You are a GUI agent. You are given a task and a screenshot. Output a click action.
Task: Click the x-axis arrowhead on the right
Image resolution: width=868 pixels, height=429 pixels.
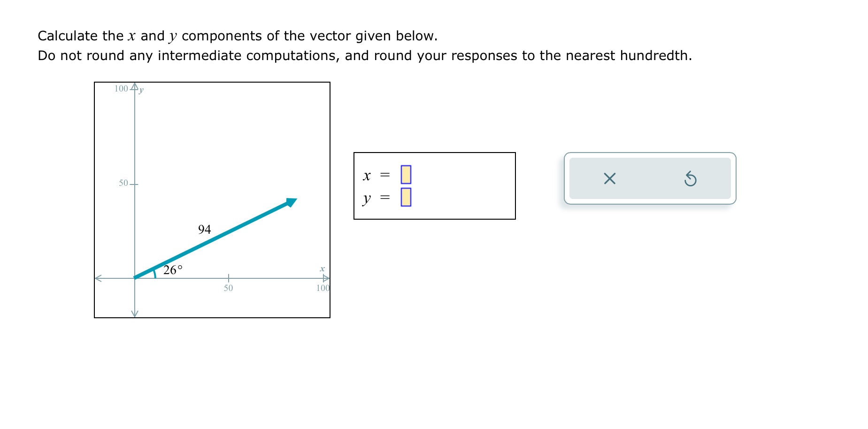coord(325,278)
